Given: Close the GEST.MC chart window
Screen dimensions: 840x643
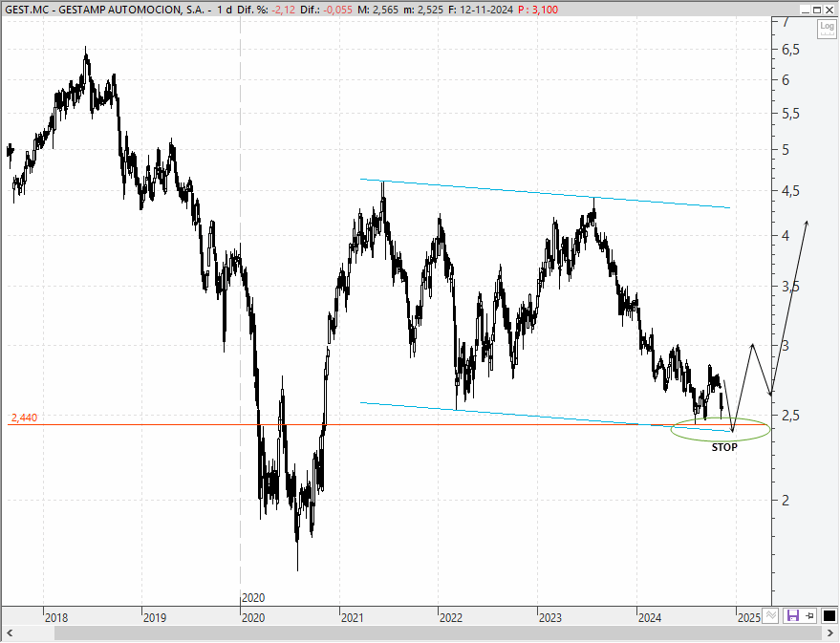Looking at the screenshot, I should point(829,10).
